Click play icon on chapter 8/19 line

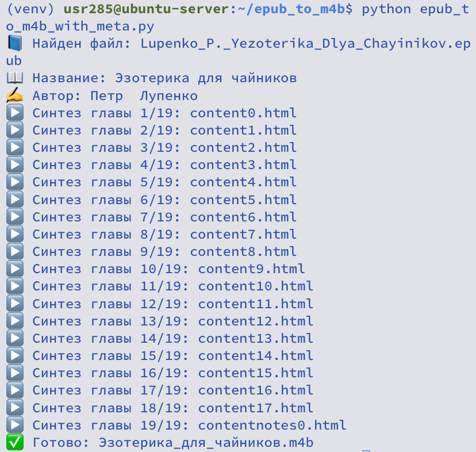pos(14,234)
